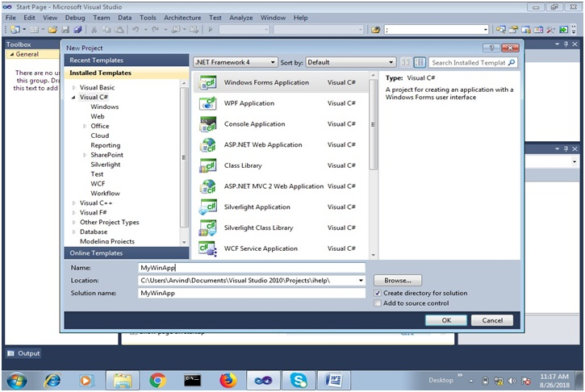Viewport: 585px width, 392px height.
Task: Open the Tools menu
Action: pos(148,18)
